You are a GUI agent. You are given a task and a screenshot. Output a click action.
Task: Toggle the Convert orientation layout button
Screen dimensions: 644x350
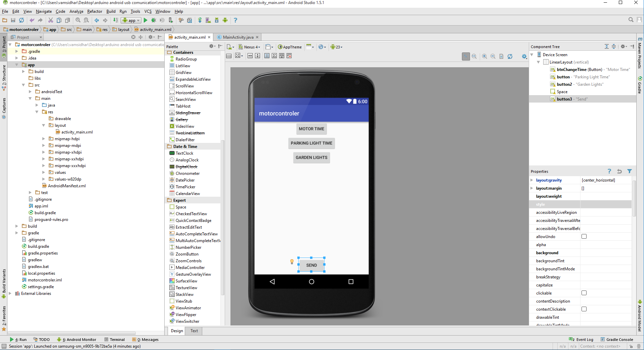coord(229,55)
